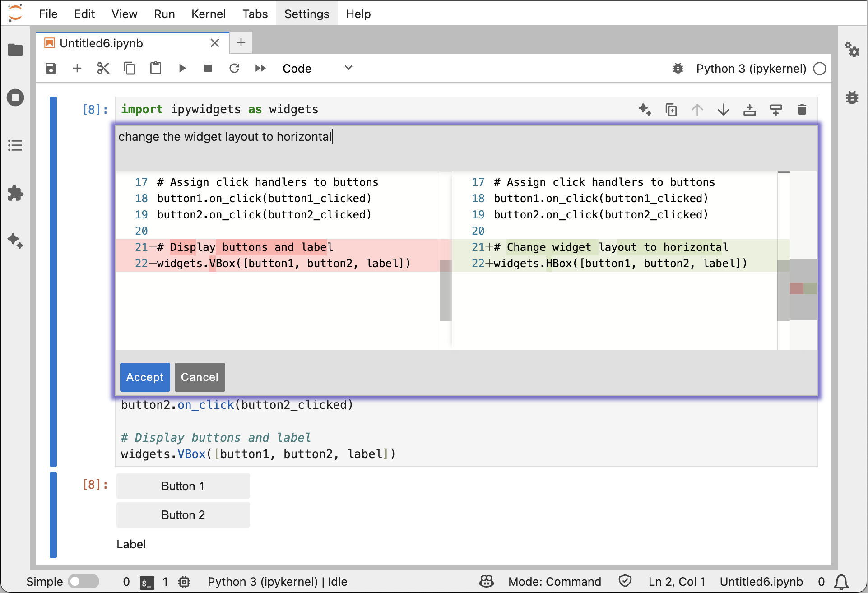The width and height of the screenshot is (868, 593).
Task: Click Button 1 widget output
Action: pos(183,486)
